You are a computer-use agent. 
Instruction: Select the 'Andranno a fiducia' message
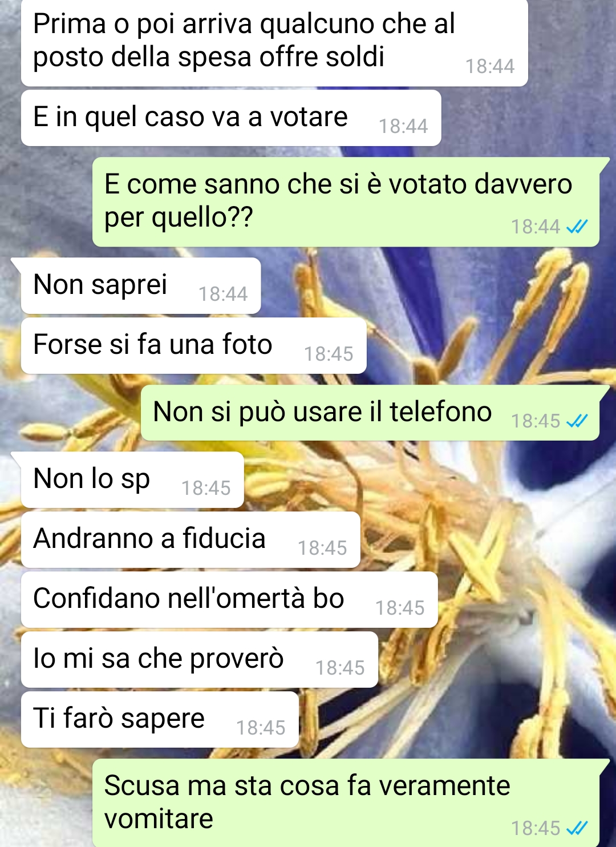191,540
